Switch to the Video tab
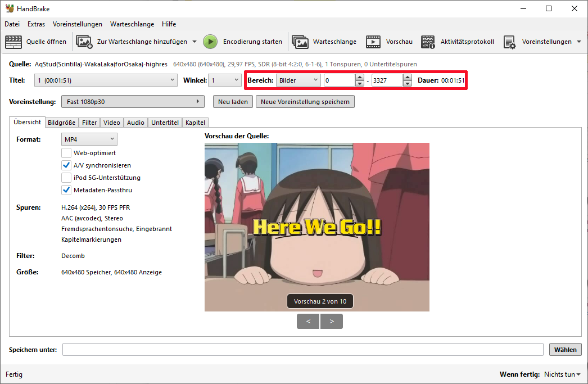The height and width of the screenshot is (384, 588). click(112, 123)
